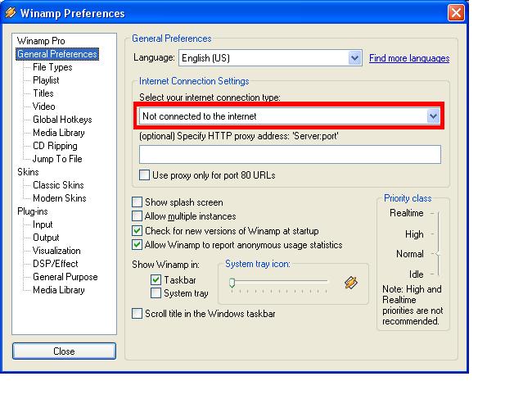Click the HTTP proxy address field
The width and height of the screenshot is (532, 408).
point(290,154)
